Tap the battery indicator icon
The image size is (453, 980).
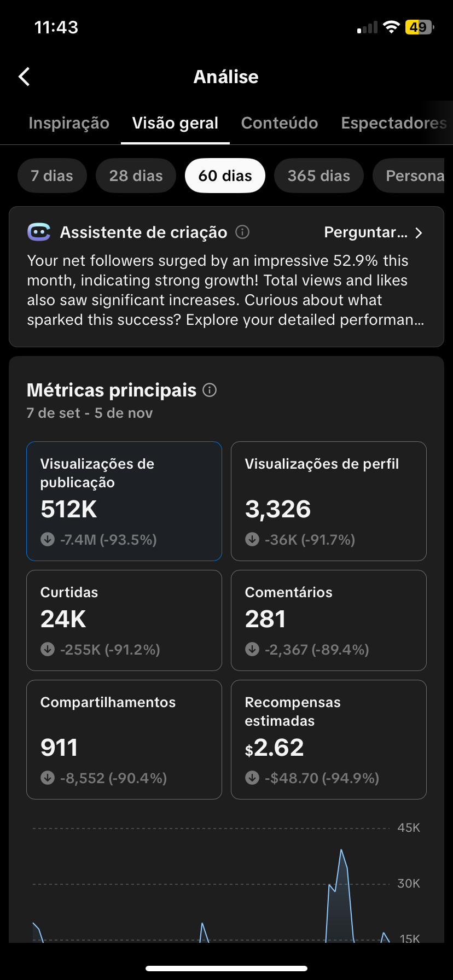[x=419, y=27]
